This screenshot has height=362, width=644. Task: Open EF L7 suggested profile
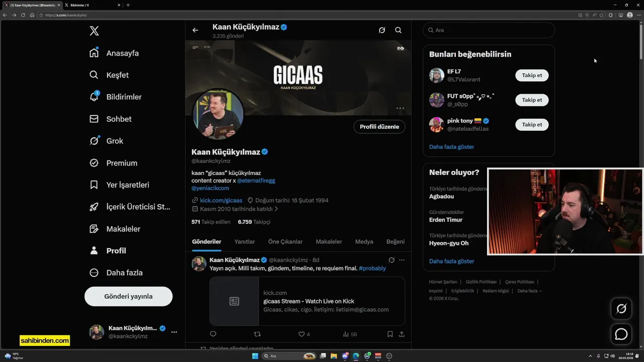point(454,71)
